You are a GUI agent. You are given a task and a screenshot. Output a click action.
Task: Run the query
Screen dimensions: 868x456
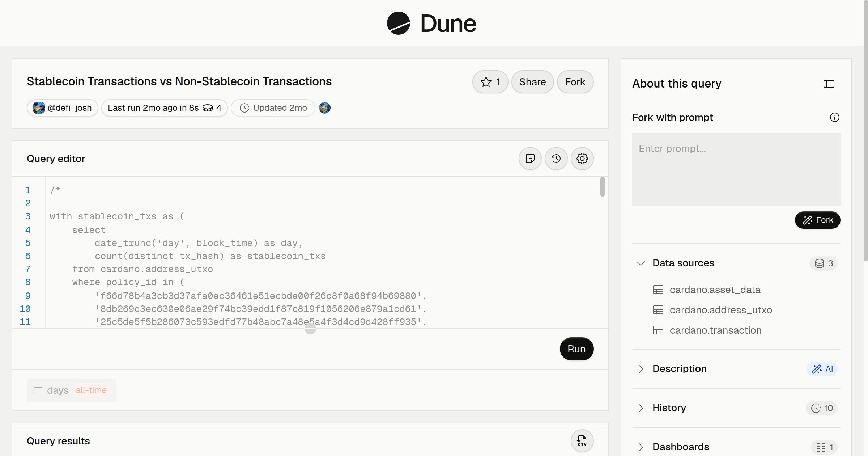pyautogui.click(x=576, y=349)
